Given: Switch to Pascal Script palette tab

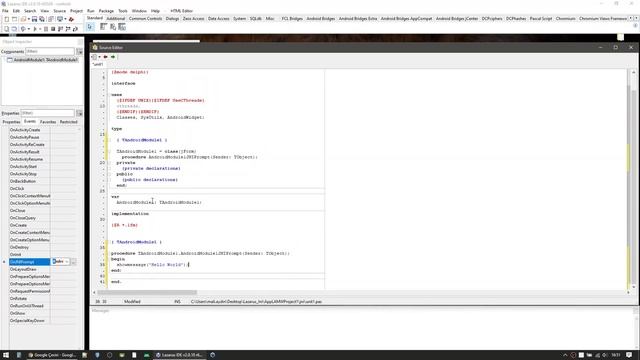Looking at the screenshot, I should [541, 19].
